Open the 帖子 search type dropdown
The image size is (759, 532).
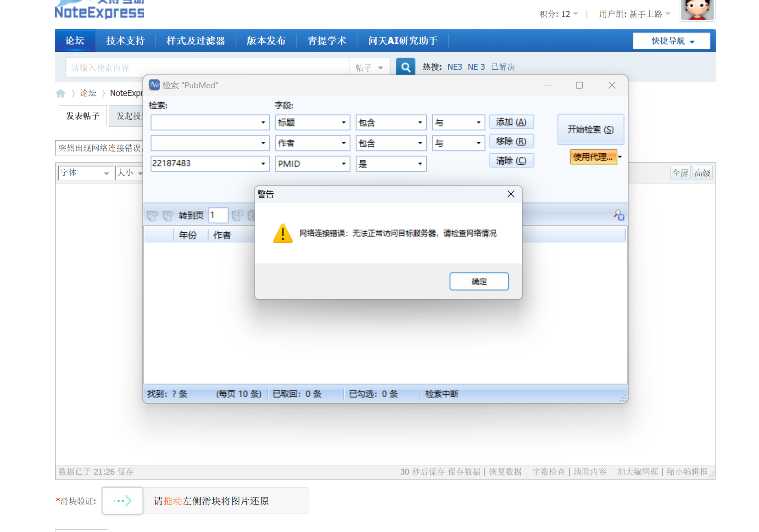pyautogui.click(x=369, y=67)
